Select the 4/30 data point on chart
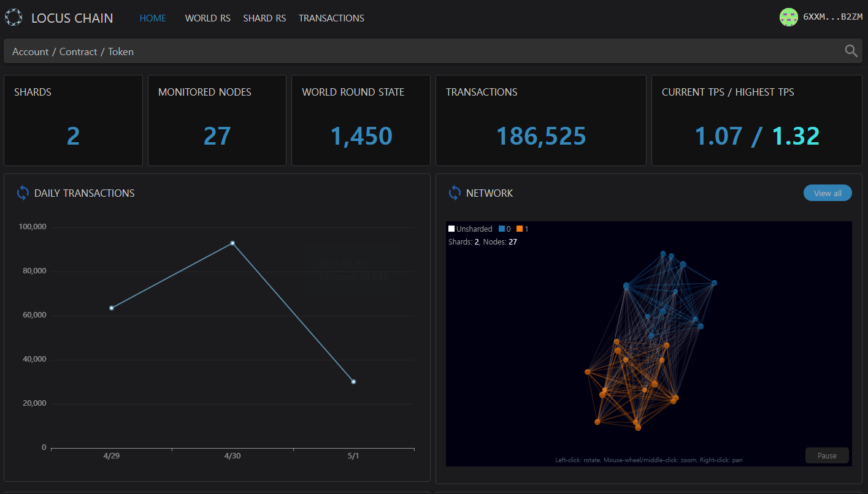Screen dimensions: 868x494 point(232,243)
